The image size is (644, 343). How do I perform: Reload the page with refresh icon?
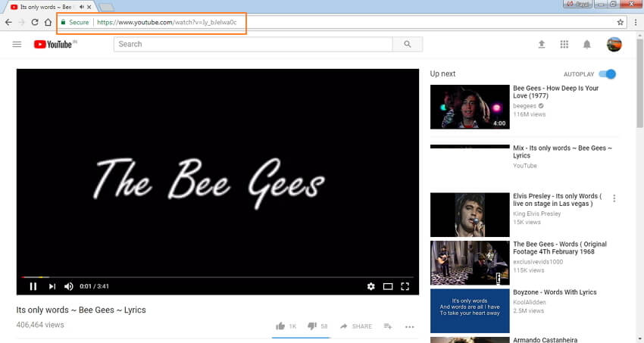pos(35,23)
